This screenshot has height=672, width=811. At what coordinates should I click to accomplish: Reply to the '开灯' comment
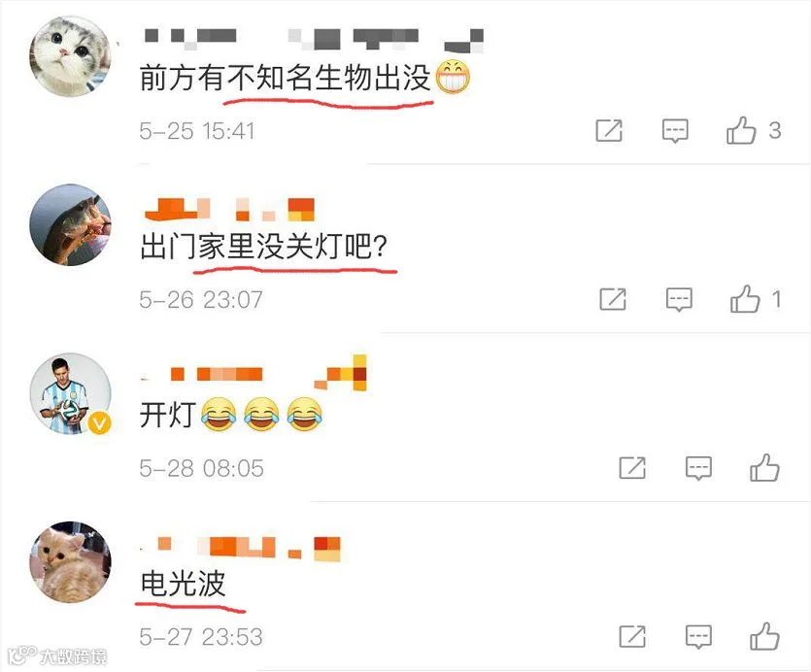click(698, 468)
